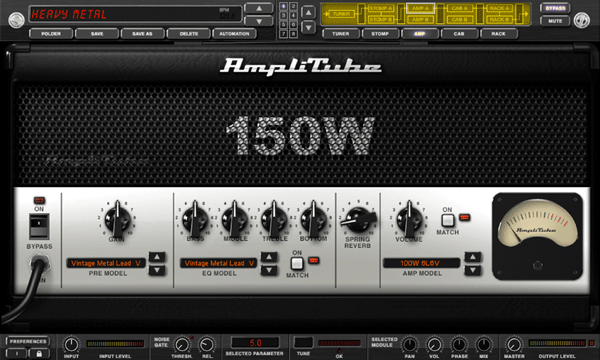The height and width of the screenshot is (360, 600).
Task: Select the TUNER block in signal chain display
Action: click(341, 14)
